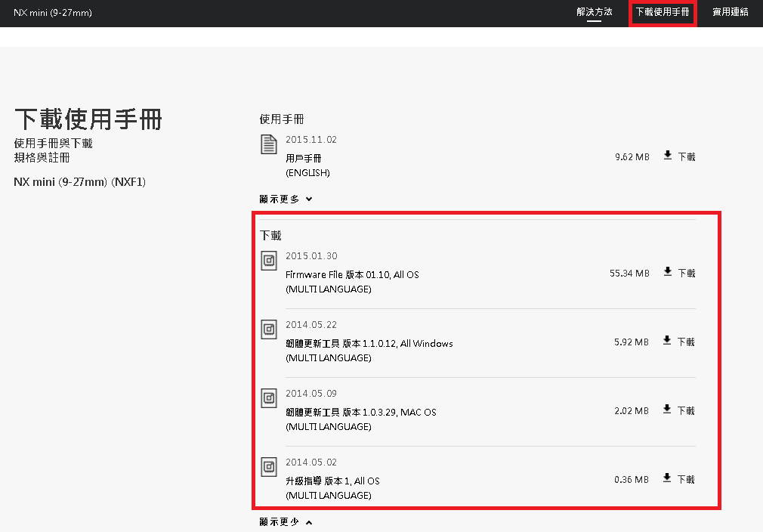
Task: Click the 9.62 MB file size
Action: pos(632,157)
